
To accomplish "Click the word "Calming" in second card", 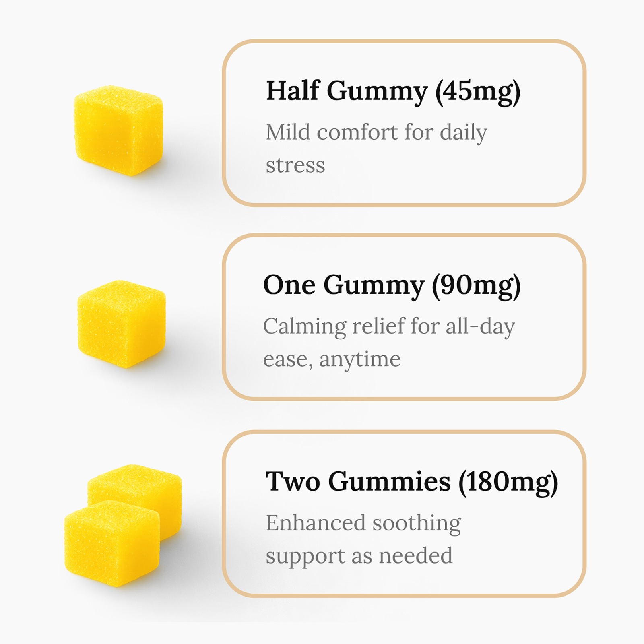I will coord(304,326).
